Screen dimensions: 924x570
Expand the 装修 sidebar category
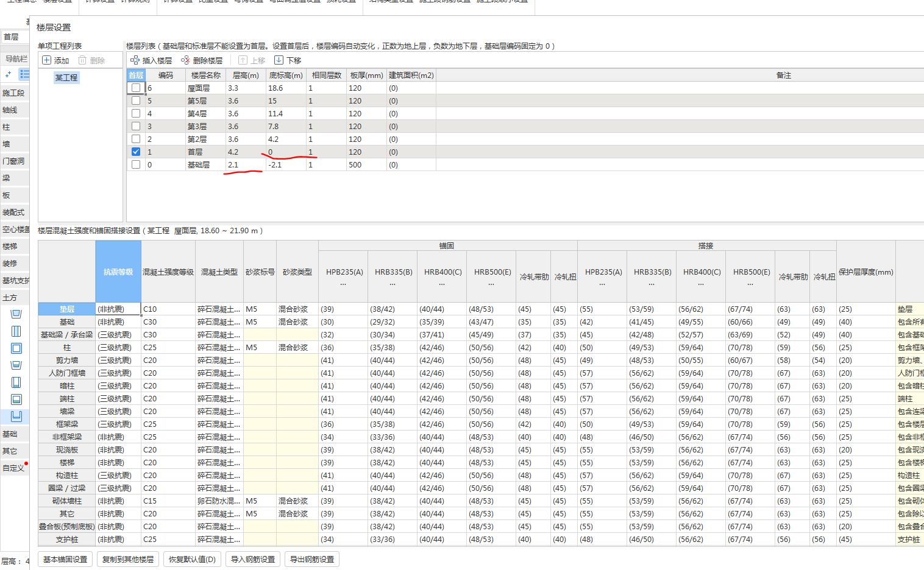tap(15, 264)
